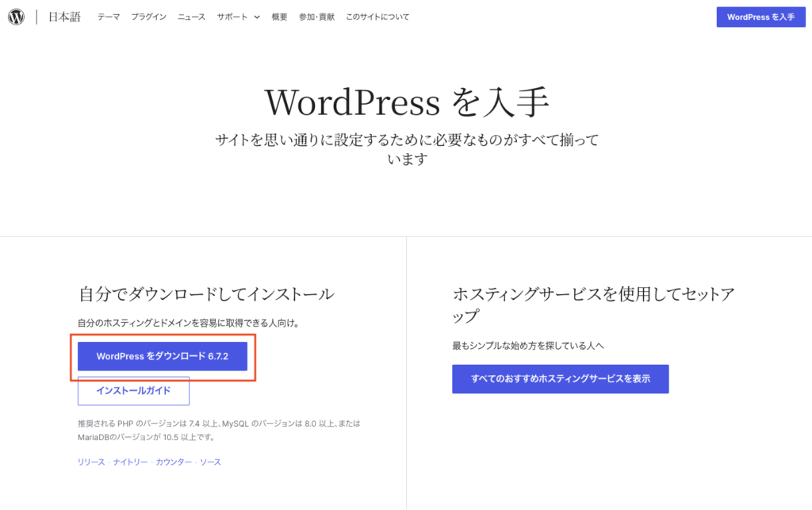Click このサイトについて in the top navigation
The height and width of the screenshot is (510, 812).
(377, 17)
